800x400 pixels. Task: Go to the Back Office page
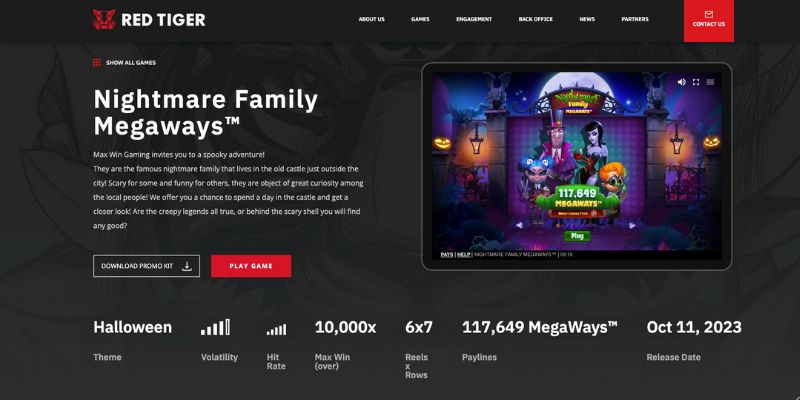click(x=536, y=19)
